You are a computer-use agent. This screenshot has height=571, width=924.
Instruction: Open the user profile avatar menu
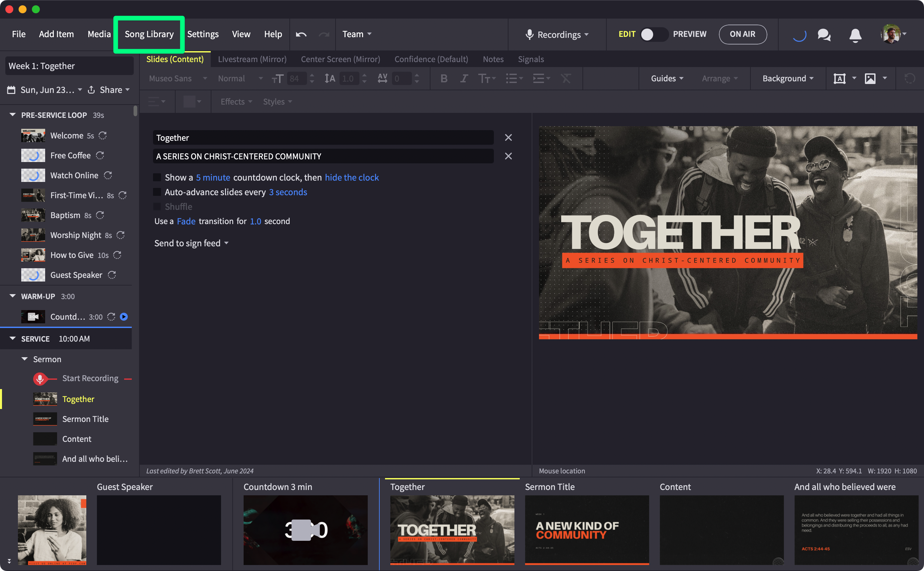[893, 34]
